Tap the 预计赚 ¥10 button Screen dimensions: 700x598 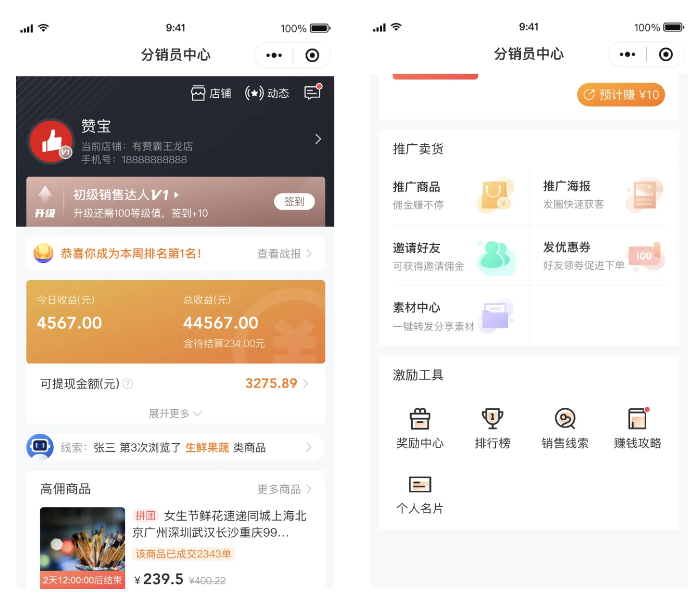click(x=621, y=95)
